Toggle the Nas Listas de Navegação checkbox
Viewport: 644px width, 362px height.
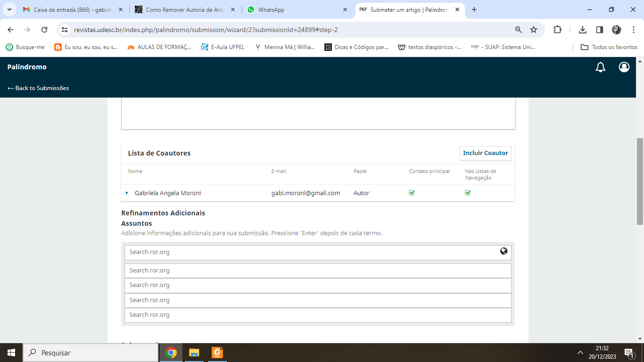click(x=468, y=193)
